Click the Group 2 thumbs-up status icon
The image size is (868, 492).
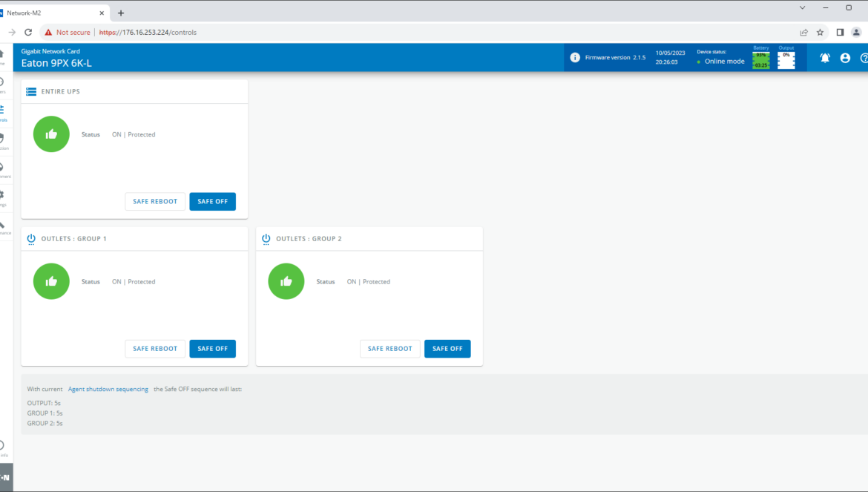pos(286,281)
